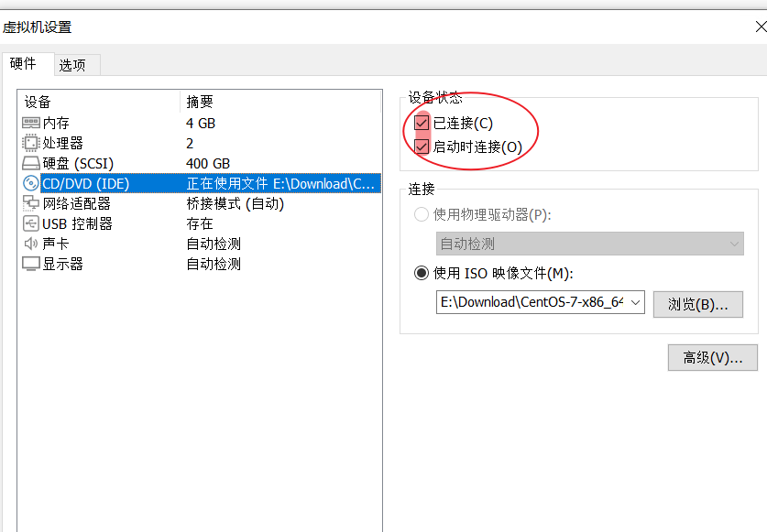
Task: Select the 显示器 row label
Action: (x=62, y=264)
